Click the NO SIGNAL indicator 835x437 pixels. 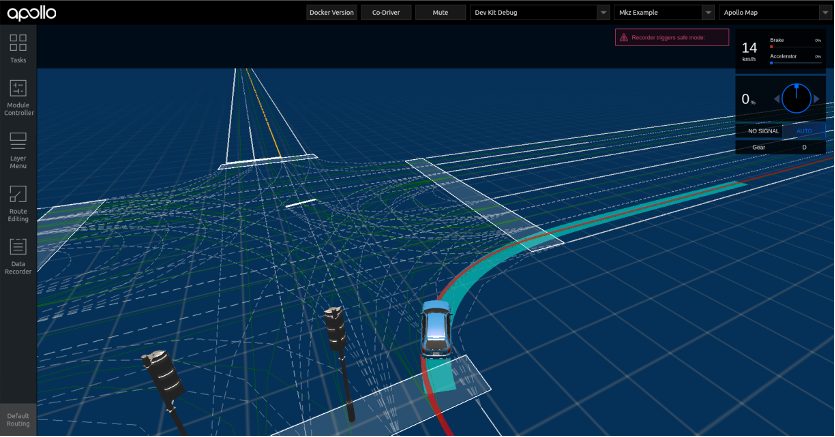(759, 131)
